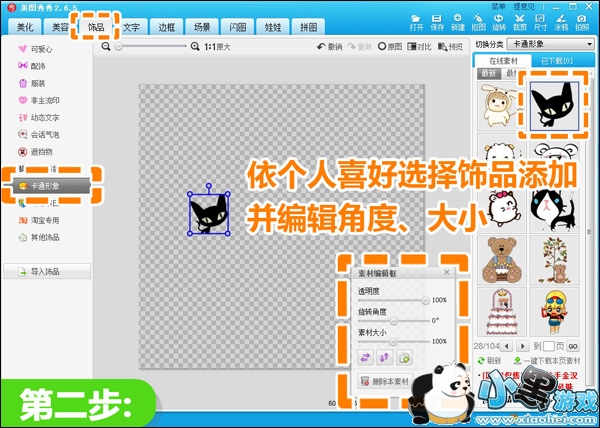Select the black cat sticker on canvas

[209, 214]
